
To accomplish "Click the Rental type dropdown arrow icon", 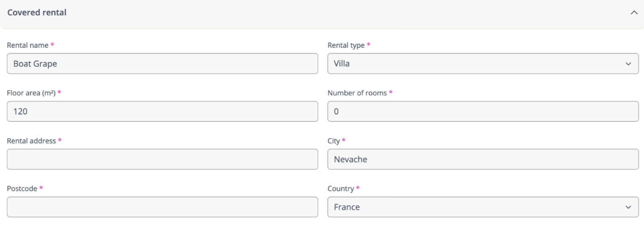I will click(628, 64).
